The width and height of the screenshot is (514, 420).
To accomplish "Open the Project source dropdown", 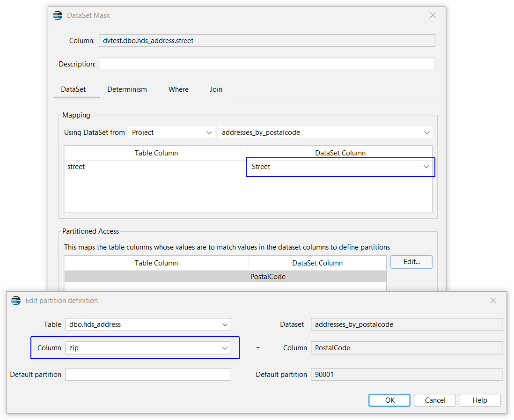I will pyautogui.click(x=171, y=133).
